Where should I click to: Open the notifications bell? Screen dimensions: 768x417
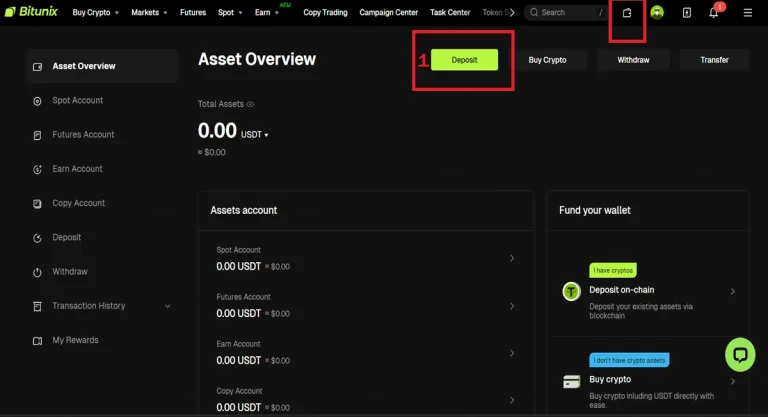(x=714, y=13)
